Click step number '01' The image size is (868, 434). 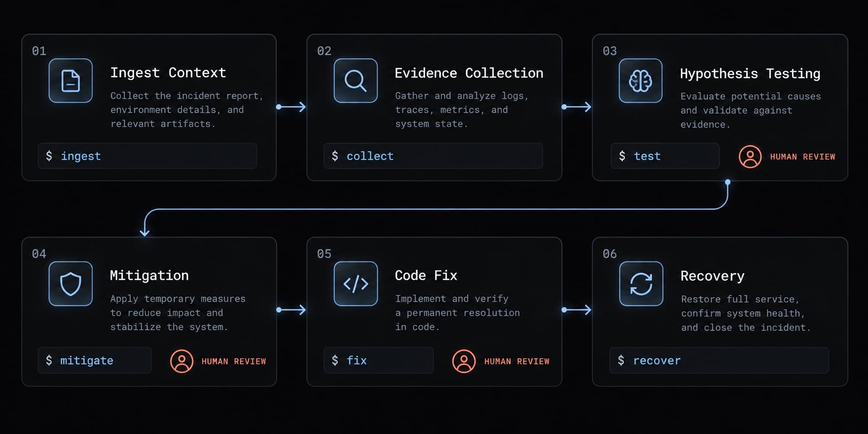[x=39, y=51]
